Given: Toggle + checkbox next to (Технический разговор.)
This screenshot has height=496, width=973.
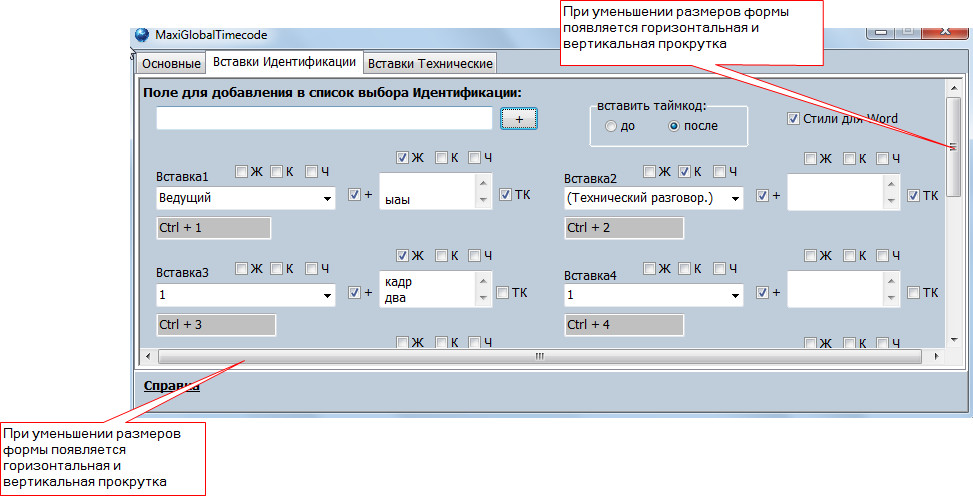Looking at the screenshot, I should [x=762, y=196].
